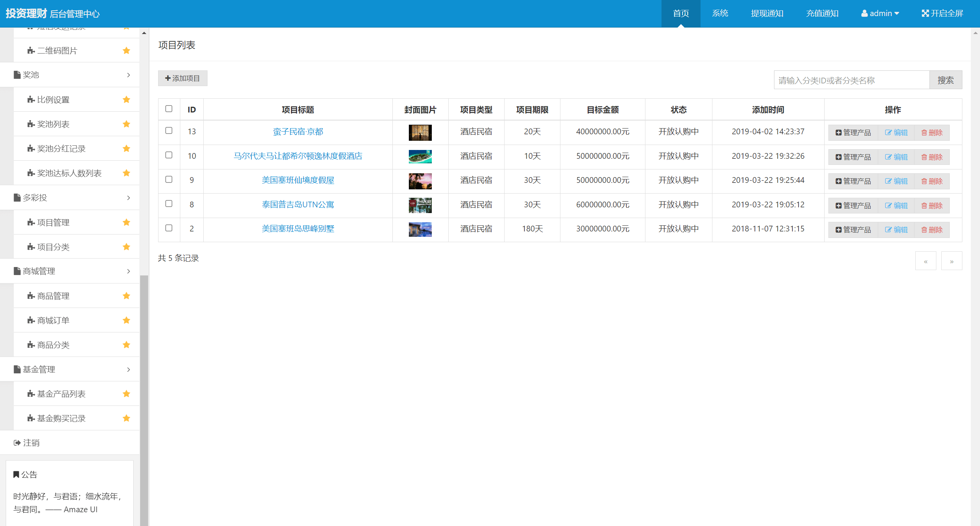Click the trash icon to delete project 13
Image resolution: width=980 pixels, height=526 pixels.
[924, 133]
